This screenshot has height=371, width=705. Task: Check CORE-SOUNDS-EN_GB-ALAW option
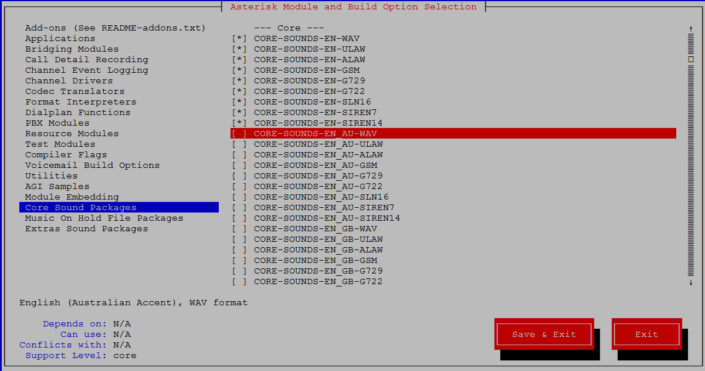[x=239, y=250]
